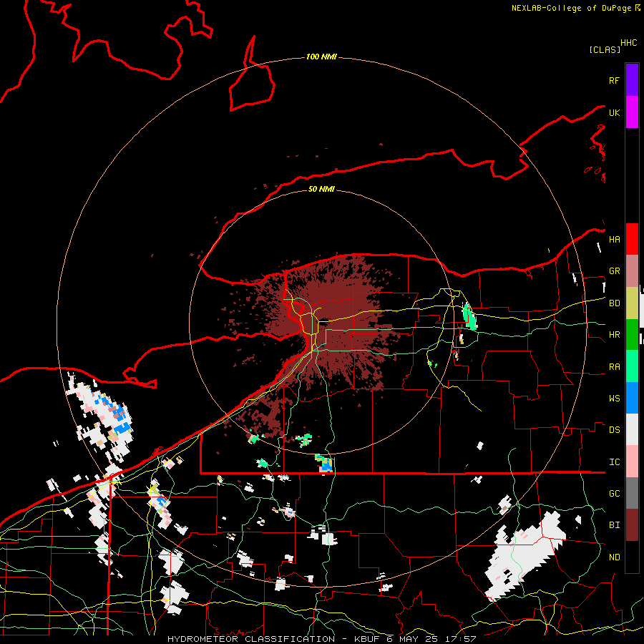Click the dark green HR legend swatch
The width and height of the screenshot is (644, 644).
(632, 335)
